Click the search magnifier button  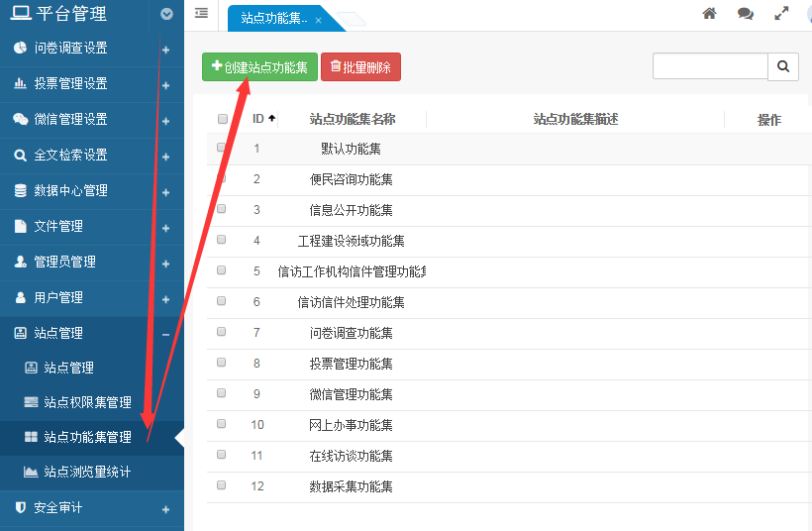pyautogui.click(x=782, y=66)
